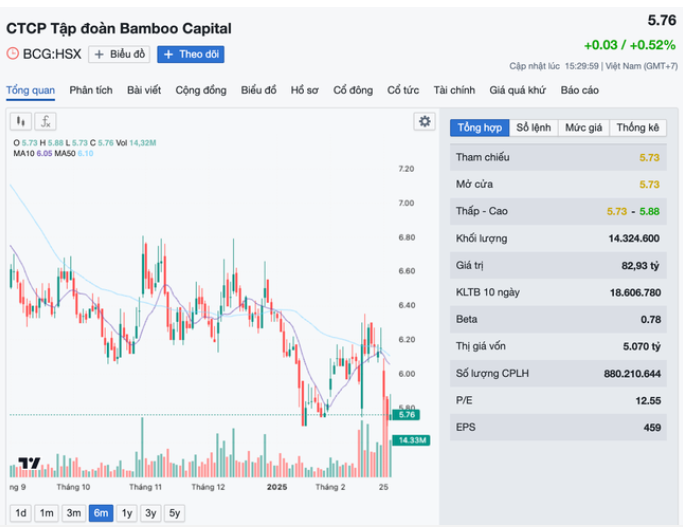Switch to the Phân tích tab
Image resolution: width=683 pixels, height=527 pixels.
[90, 90]
